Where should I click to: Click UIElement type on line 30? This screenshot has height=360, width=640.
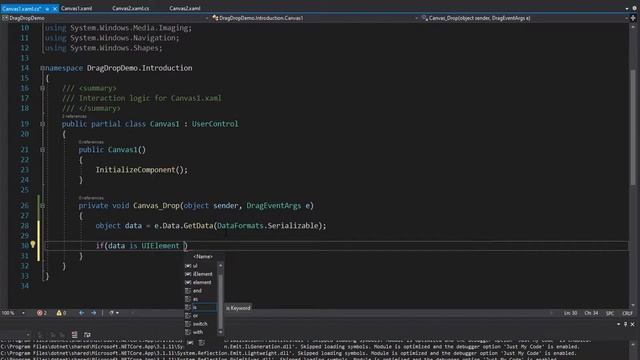(160, 246)
